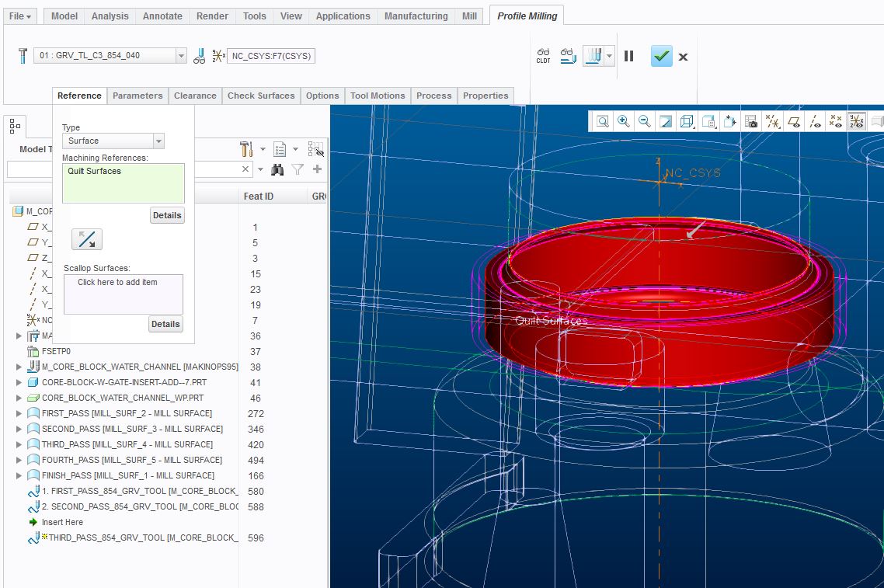
Task: Open the saved orientations icon
Action: pos(708,121)
